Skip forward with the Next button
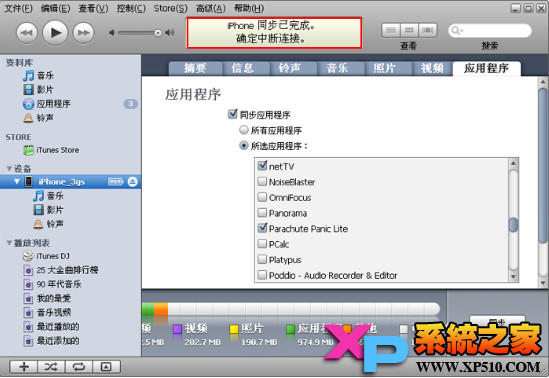This screenshot has height=378, width=549. click(x=83, y=33)
